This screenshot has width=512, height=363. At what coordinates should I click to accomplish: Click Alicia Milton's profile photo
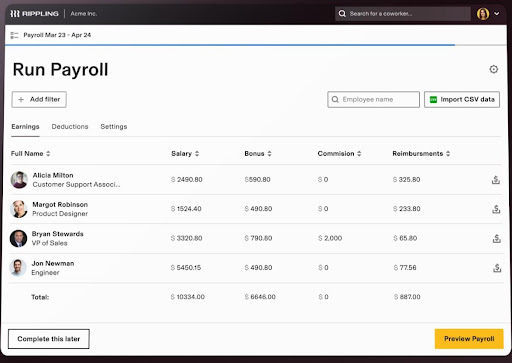click(19, 180)
